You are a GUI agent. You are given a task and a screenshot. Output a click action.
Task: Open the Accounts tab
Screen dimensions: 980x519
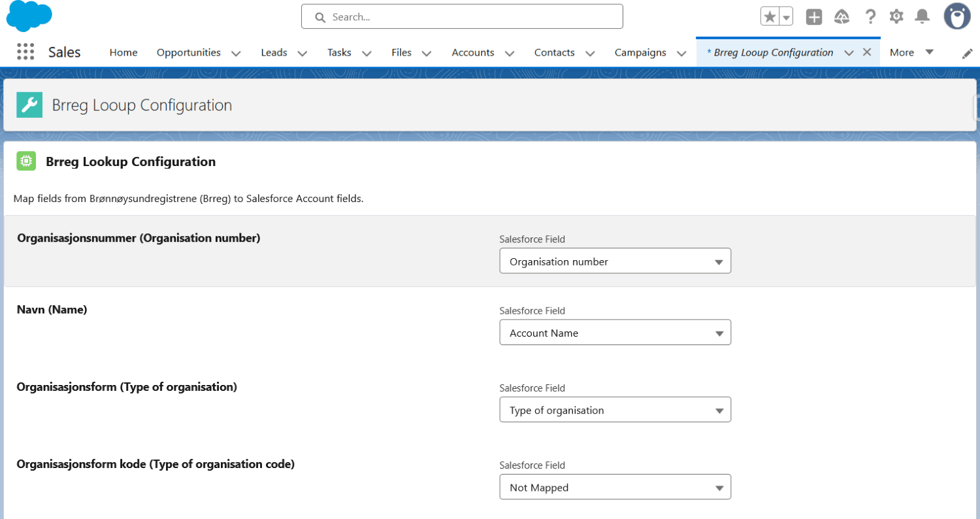[473, 52]
